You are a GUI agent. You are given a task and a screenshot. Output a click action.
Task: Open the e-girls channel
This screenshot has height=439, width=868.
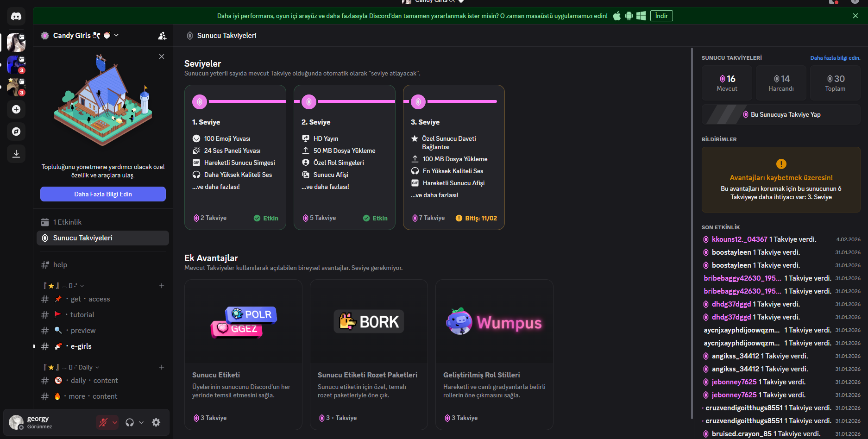(103, 346)
